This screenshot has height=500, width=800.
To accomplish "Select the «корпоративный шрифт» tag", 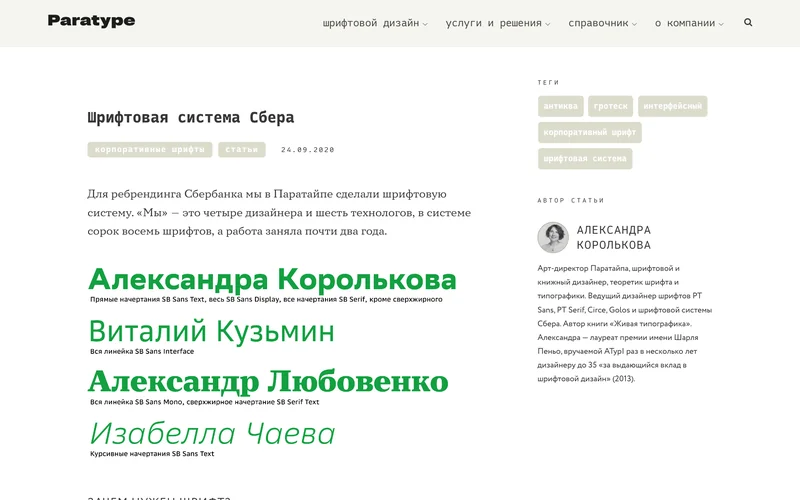I will [x=590, y=133].
